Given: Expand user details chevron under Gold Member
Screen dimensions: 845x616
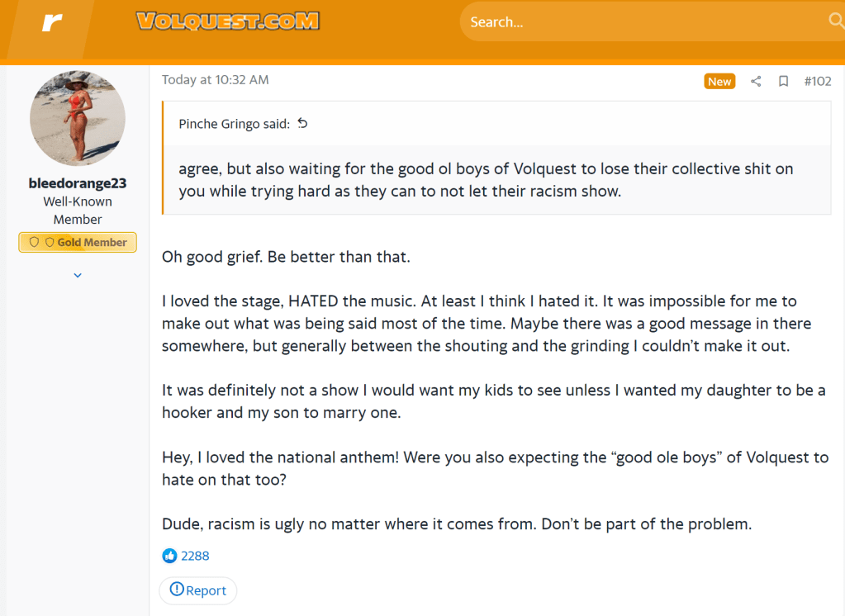Looking at the screenshot, I should tap(78, 275).
